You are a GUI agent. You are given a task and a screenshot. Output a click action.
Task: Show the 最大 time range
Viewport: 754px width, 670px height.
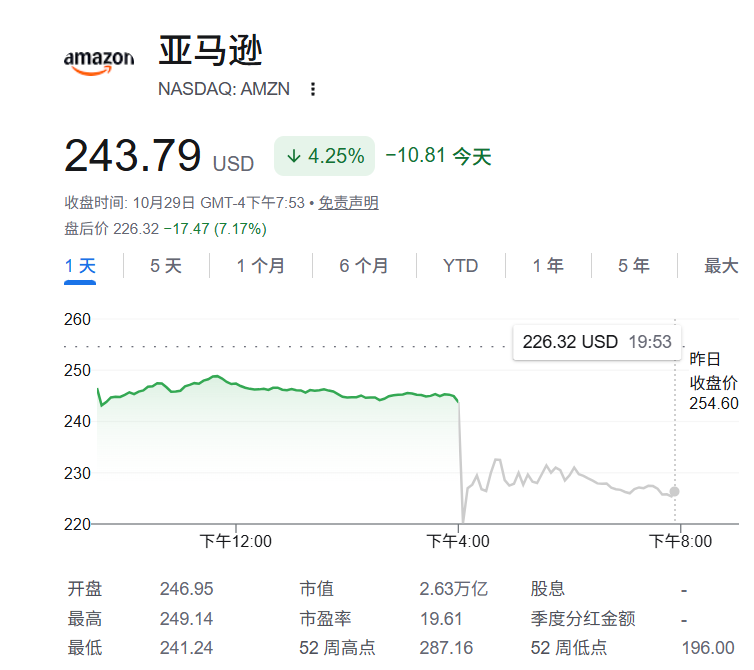(x=721, y=266)
